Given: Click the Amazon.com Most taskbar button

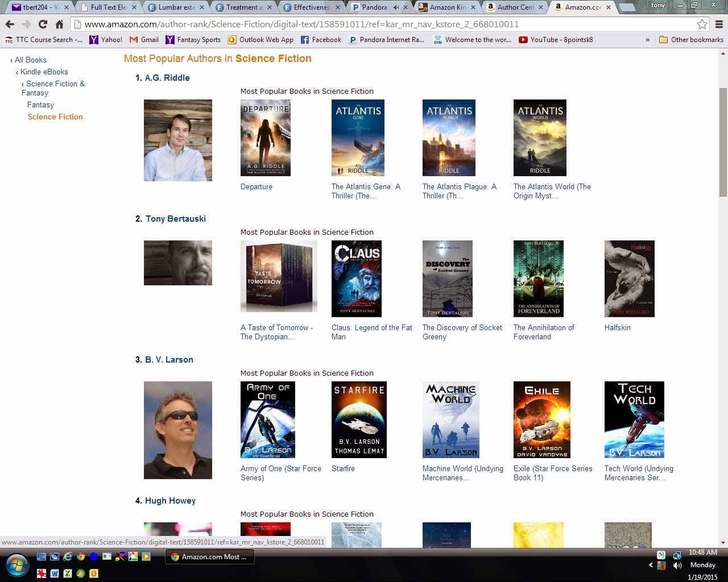Looking at the screenshot, I should pos(210,557).
